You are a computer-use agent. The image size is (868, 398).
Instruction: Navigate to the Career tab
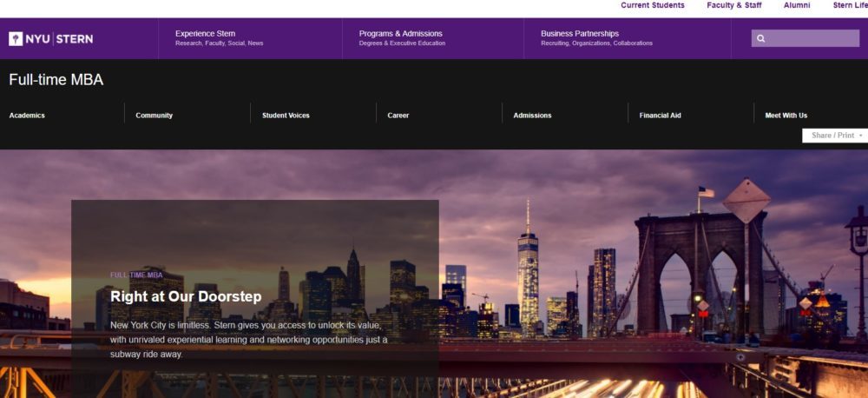[x=398, y=116]
